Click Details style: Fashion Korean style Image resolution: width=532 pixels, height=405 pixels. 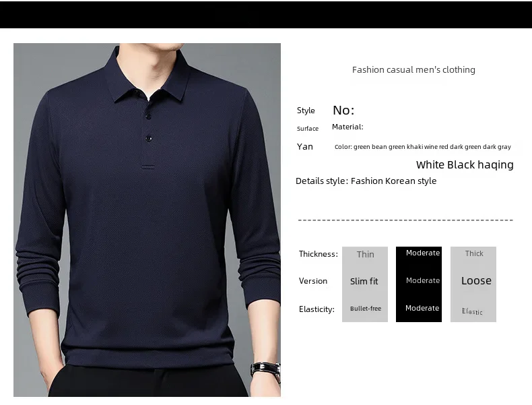coord(366,181)
